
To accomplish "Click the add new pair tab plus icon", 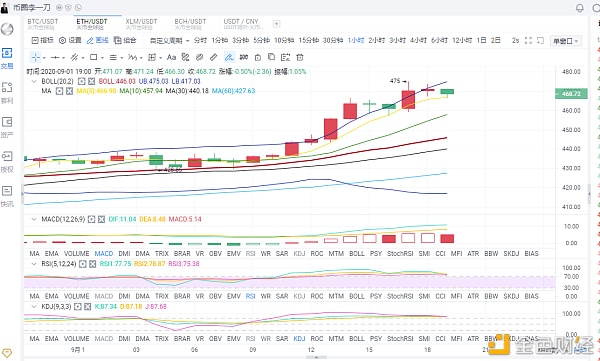I will (x=276, y=24).
